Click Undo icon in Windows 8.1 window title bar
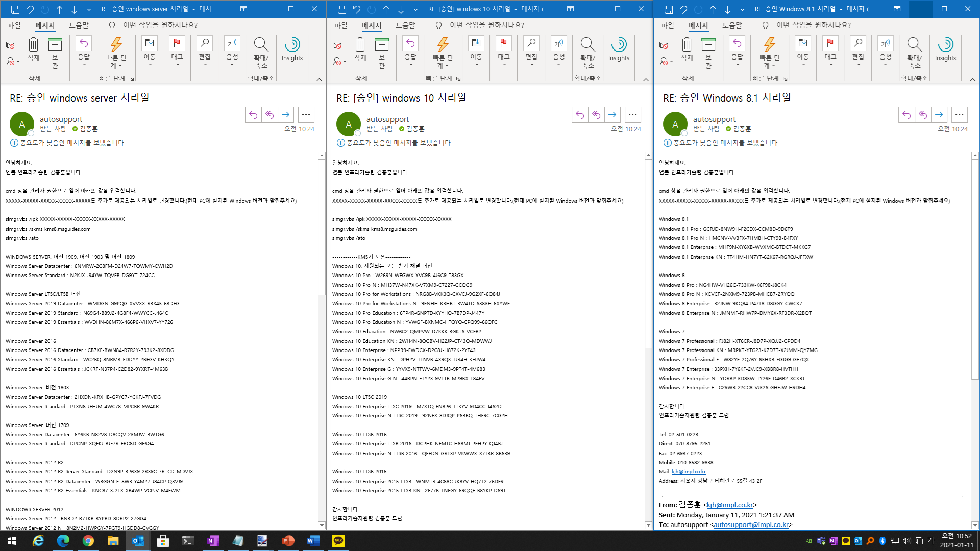Image resolution: width=980 pixels, height=551 pixels. point(683,9)
